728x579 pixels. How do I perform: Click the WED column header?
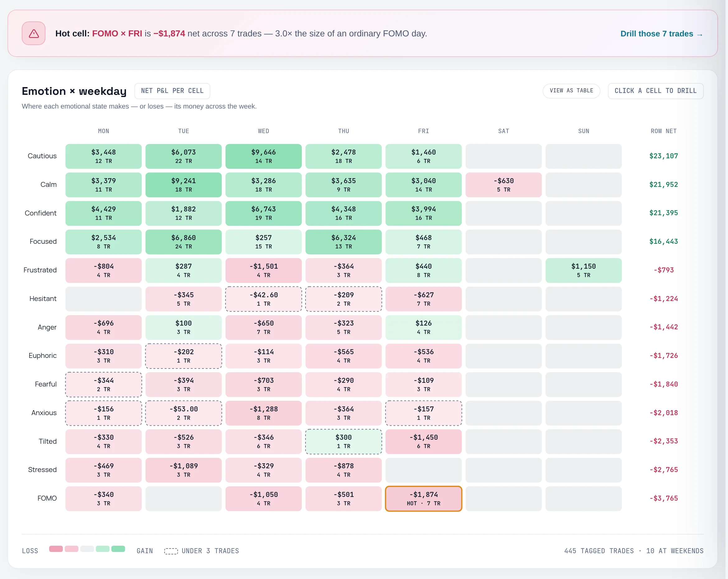(x=264, y=131)
